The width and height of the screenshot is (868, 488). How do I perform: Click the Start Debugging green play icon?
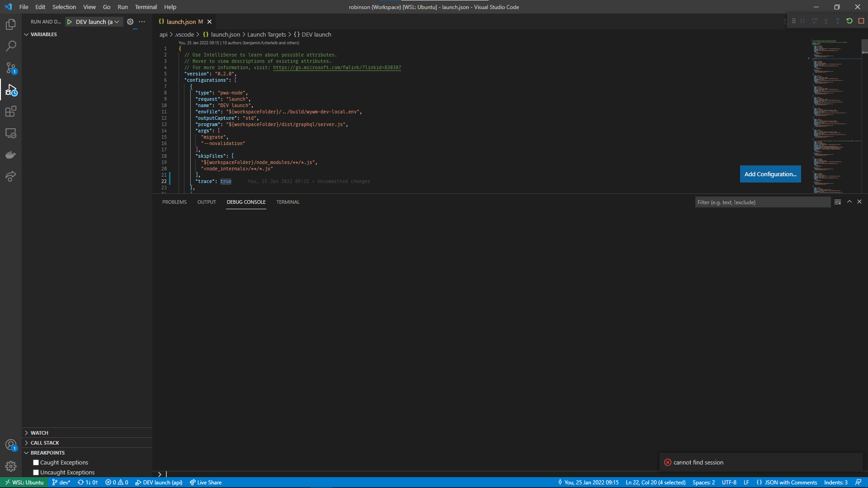coord(70,22)
